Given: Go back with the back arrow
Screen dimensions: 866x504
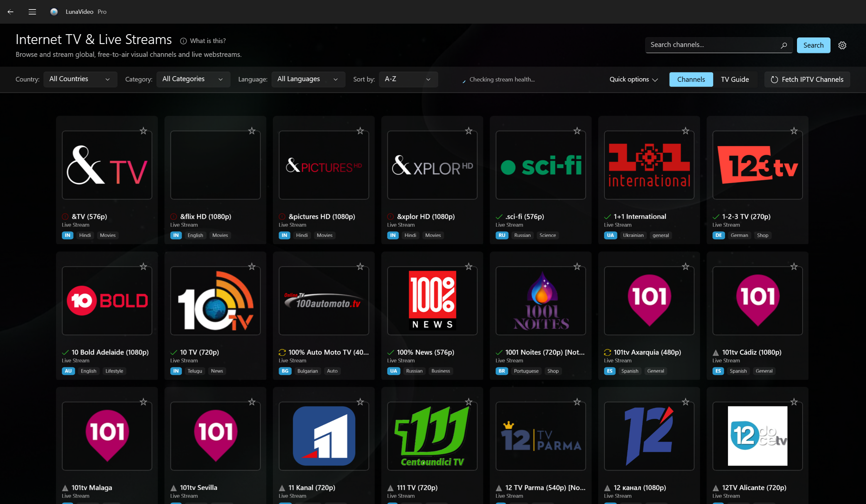Looking at the screenshot, I should (x=11, y=12).
